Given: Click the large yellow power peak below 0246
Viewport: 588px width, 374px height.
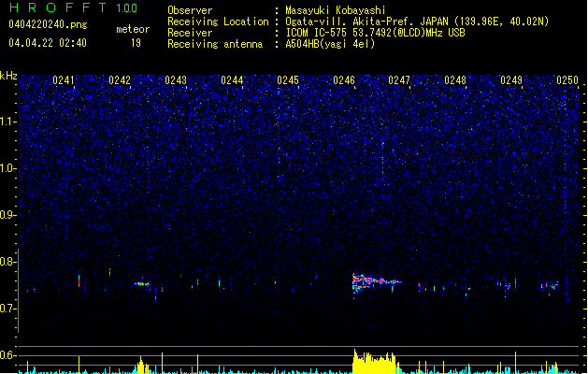Looking at the screenshot, I should point(374,362).
